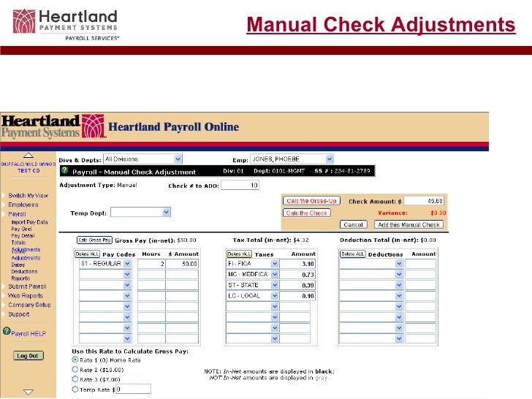Click the MEDFICA amount field 0.73
Viewport: 532px width, 399px height.
(297, 274)
